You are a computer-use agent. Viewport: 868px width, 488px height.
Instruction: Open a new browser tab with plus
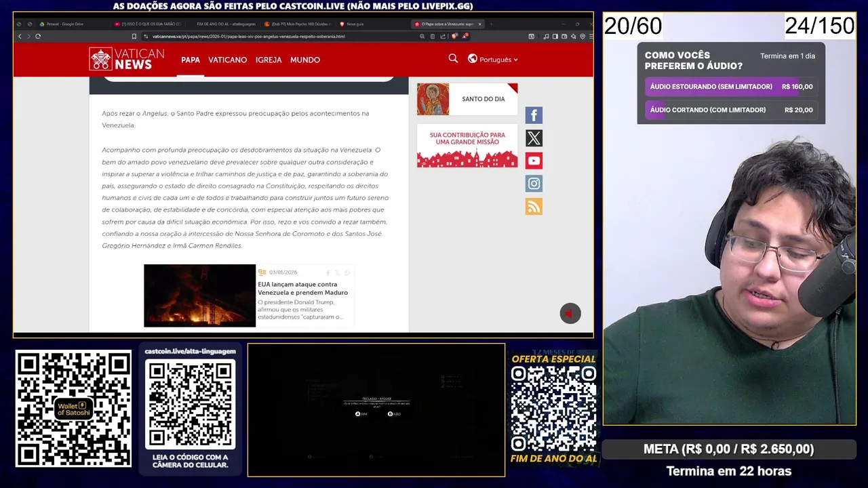491,24
